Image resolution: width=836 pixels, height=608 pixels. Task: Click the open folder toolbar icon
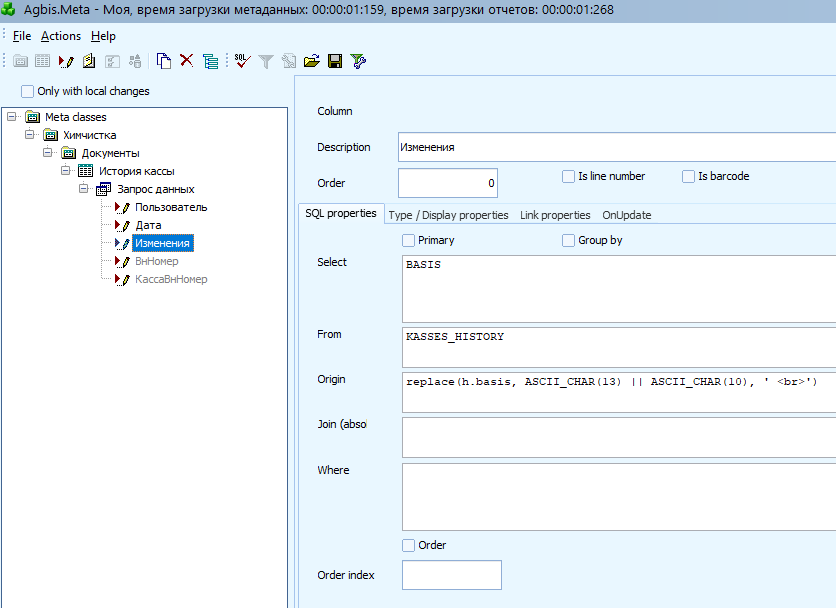[312, 61]
